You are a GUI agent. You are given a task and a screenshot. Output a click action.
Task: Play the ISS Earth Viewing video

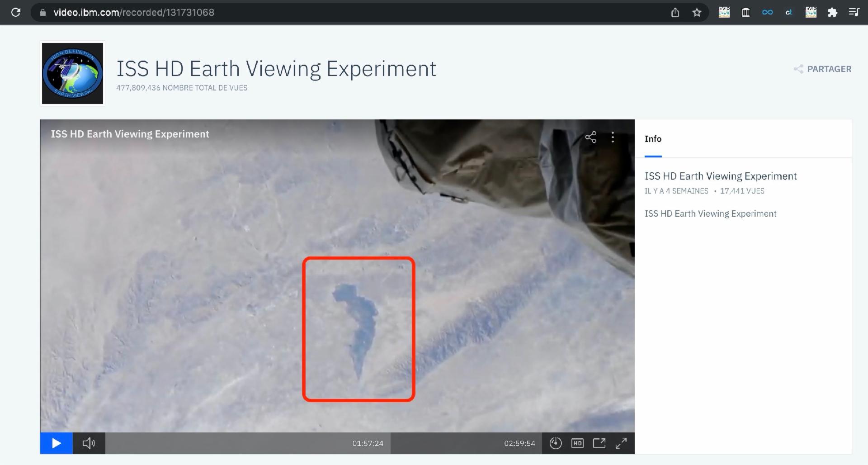pyautogui.click(x=57, y=443)
